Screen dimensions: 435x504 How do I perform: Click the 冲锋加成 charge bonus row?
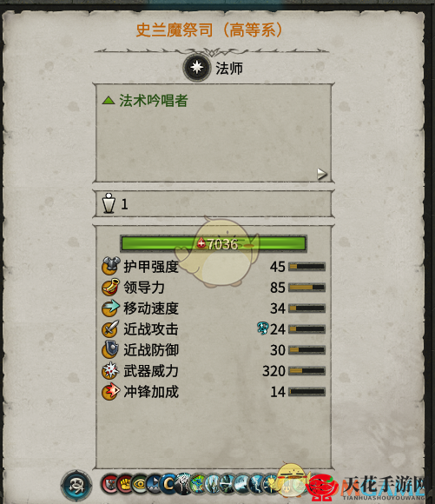(x=214, y=392)
